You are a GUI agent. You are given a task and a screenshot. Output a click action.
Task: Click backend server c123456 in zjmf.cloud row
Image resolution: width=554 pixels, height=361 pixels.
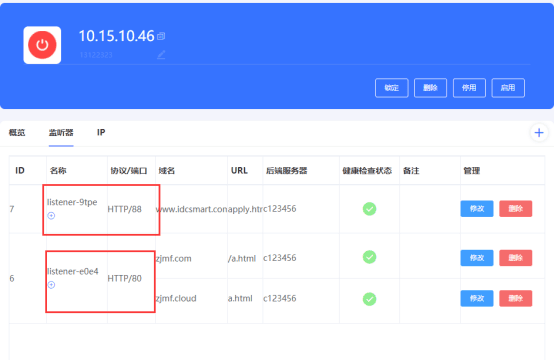pos(279,298)
